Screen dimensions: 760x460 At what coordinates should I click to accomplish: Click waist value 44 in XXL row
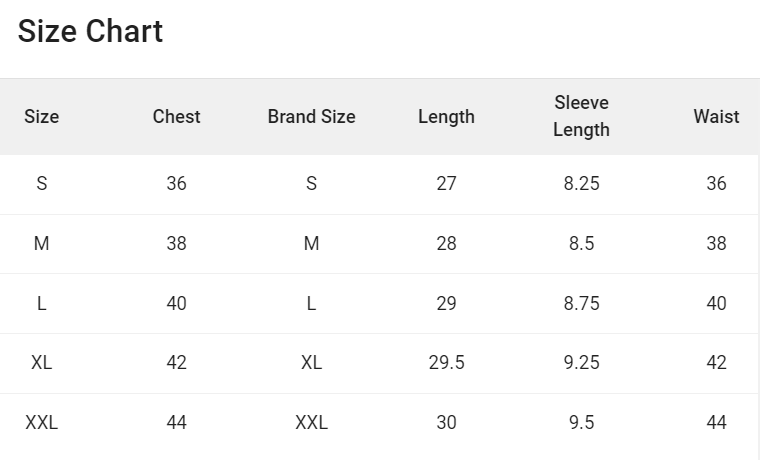coord(716,423)
